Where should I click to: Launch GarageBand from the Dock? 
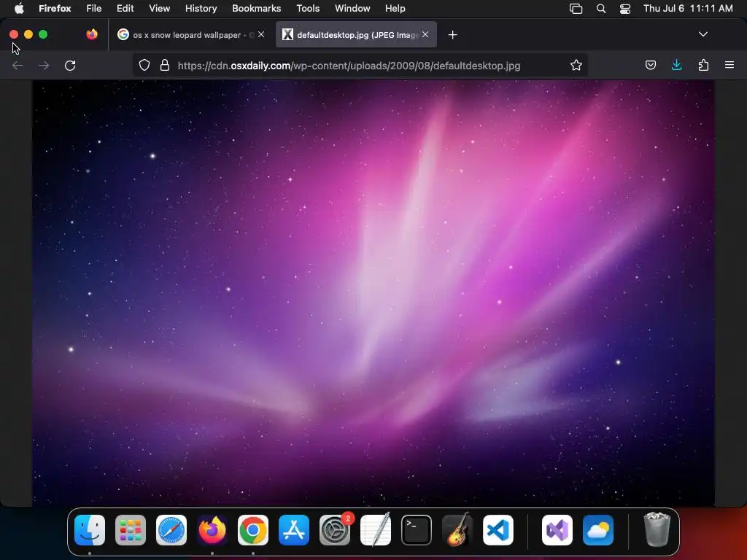click(457, 530)
